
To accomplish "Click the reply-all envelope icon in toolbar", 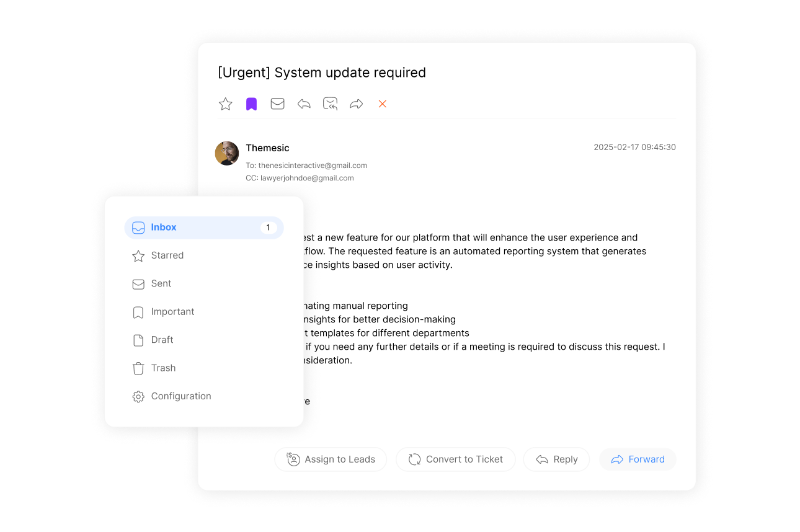I will [330, 104].
